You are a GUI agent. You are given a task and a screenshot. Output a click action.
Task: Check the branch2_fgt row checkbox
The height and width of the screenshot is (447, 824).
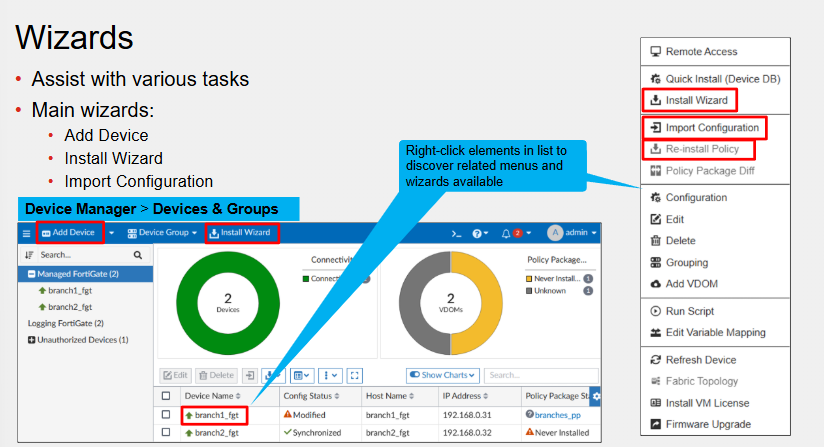coord(166,432)
